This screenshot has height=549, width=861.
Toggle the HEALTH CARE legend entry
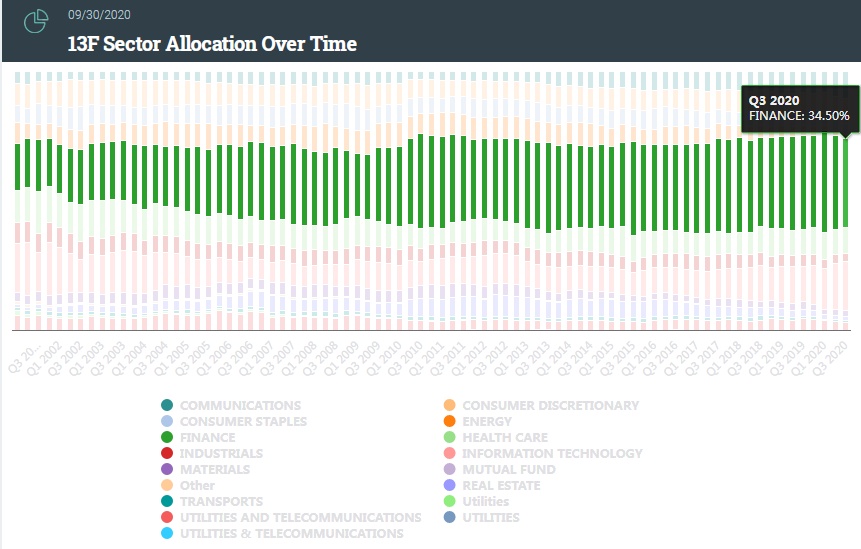[x=505, y=437]
